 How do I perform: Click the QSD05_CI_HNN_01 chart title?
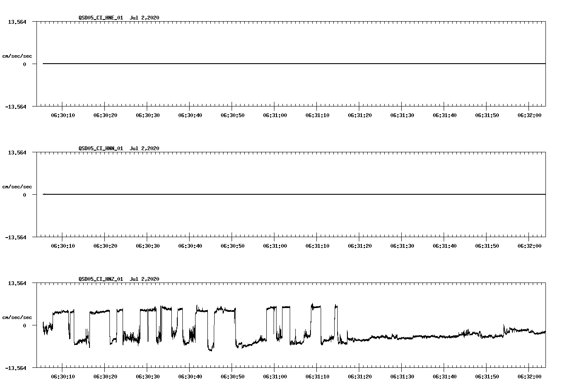pos(119,148)
